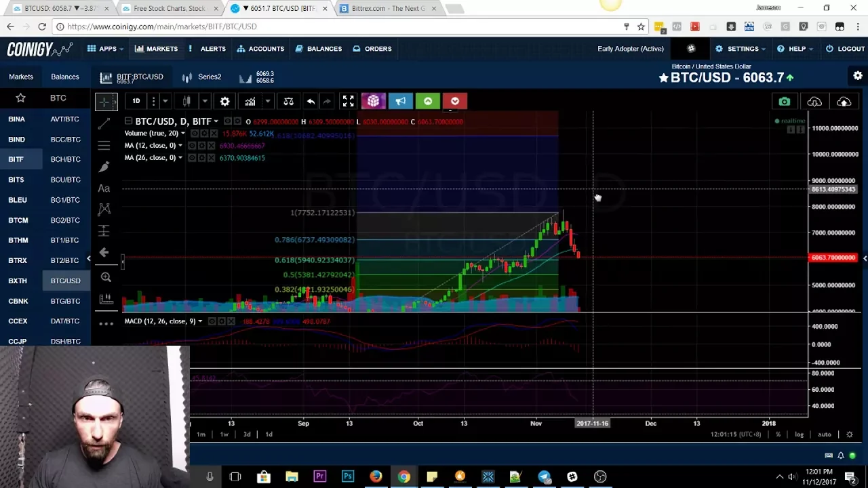Click the Logout button
This screenshot has height=488, width=868.
[845, 49]
